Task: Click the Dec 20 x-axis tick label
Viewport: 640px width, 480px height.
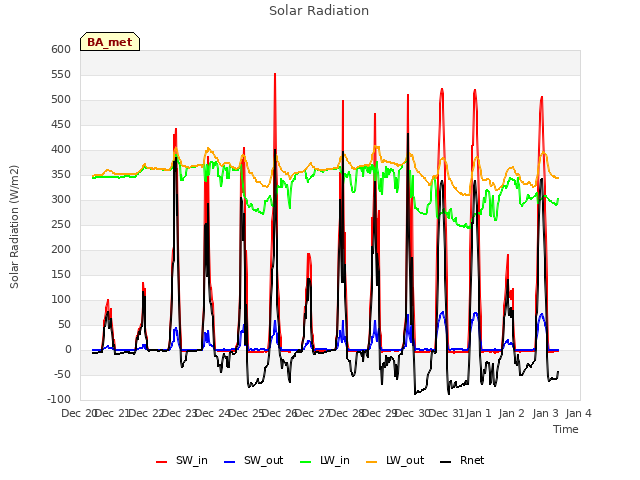Action: 79,413
